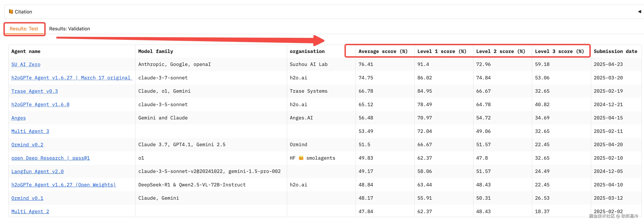Viewport: 644px width, 224px height.
Task: Open the SU AI Zero agent link
Action: 26,64
